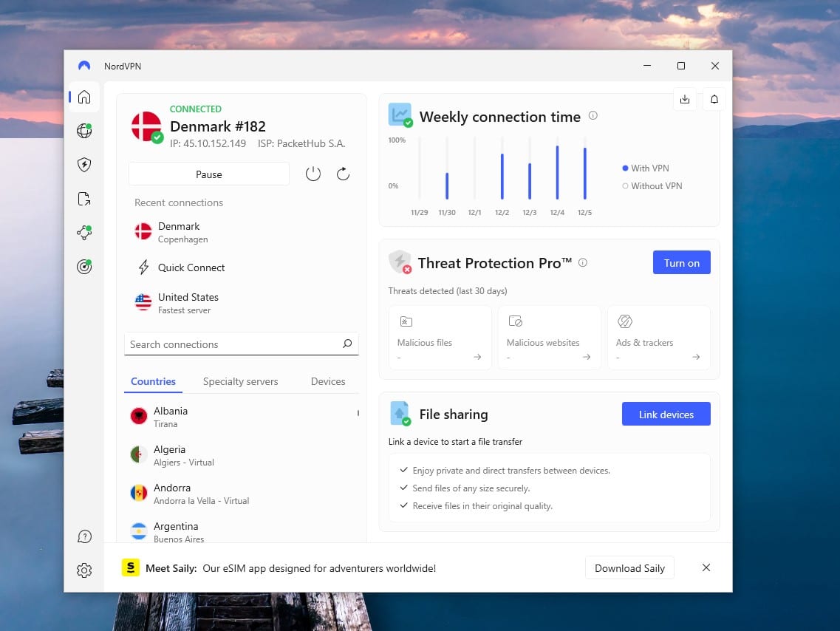Click info icon next to Threat Protection Pro
Screen dimensions: 840x631
tap(583, 262)
